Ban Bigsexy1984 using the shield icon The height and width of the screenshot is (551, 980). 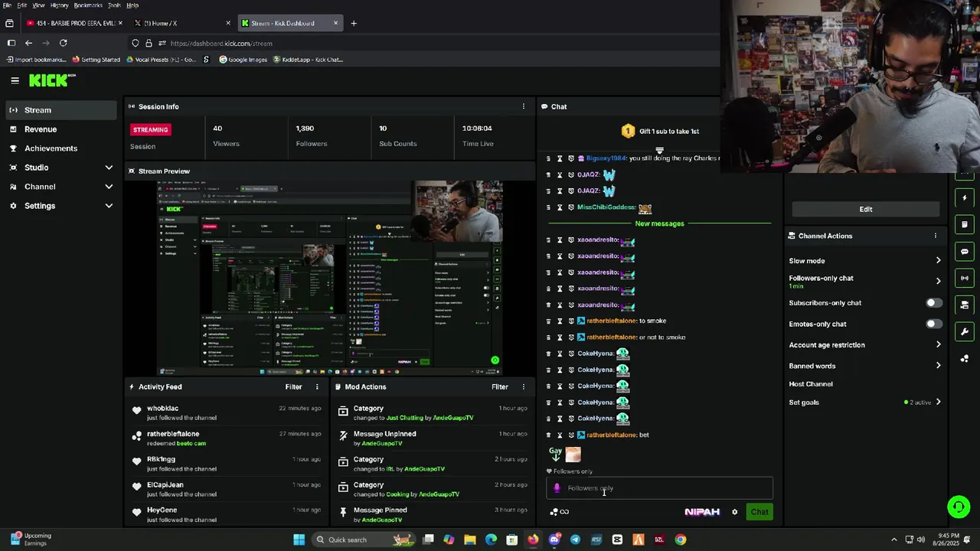coord(571,158)
